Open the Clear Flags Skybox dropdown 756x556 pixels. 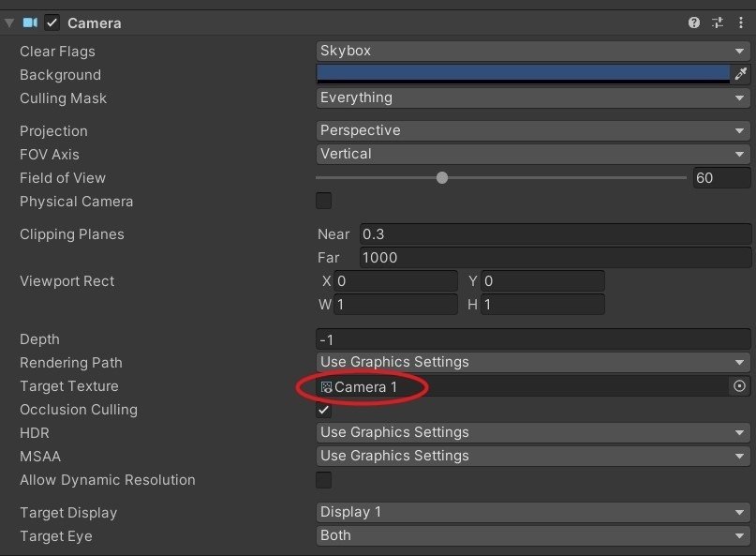point(533,51)
